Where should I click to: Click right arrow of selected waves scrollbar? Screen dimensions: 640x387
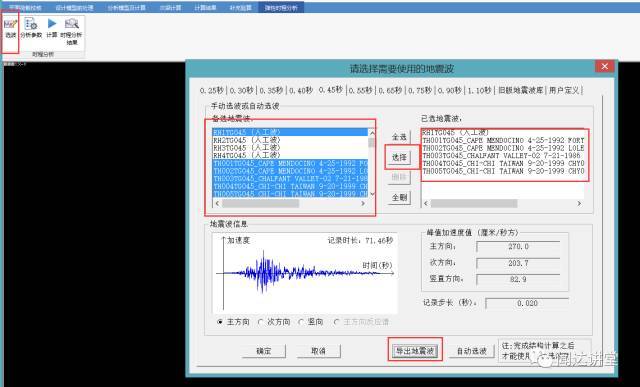pyautogui.click(x=579, y=203)
